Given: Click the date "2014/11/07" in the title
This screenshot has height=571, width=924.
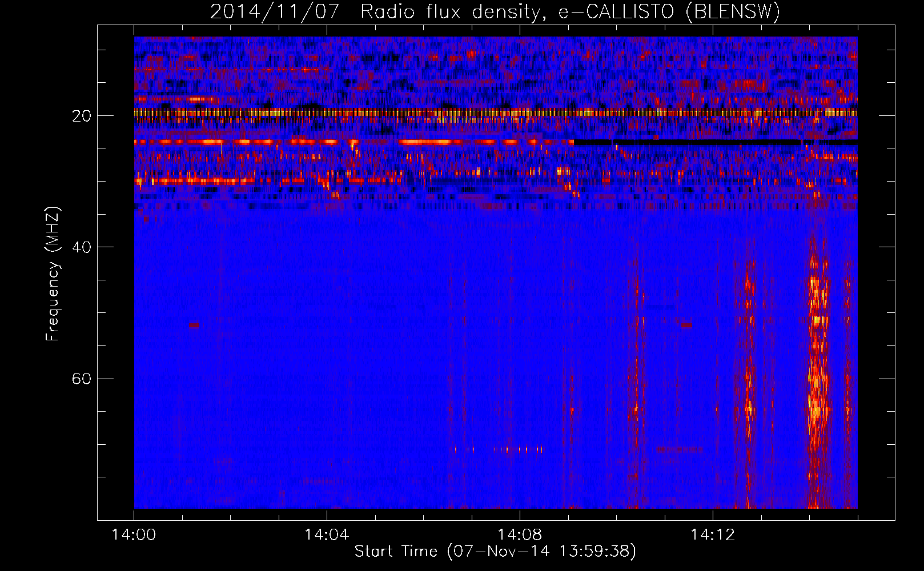Looking at the screenshot, I should pos(275,12).
